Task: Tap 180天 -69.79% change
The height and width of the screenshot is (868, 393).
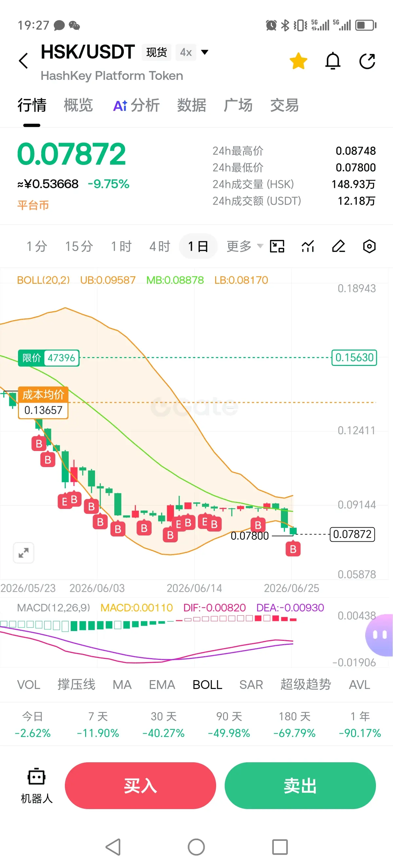Action: (x=294, y=724)
